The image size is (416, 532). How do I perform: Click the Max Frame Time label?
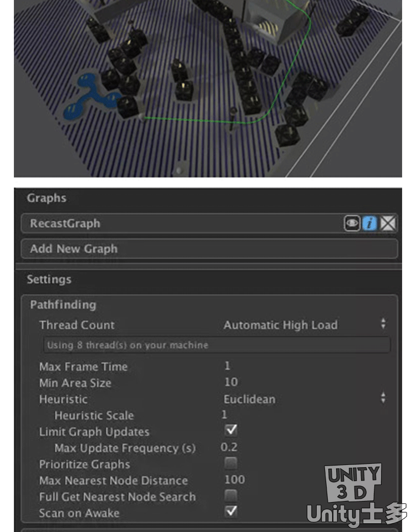[83, 367]
